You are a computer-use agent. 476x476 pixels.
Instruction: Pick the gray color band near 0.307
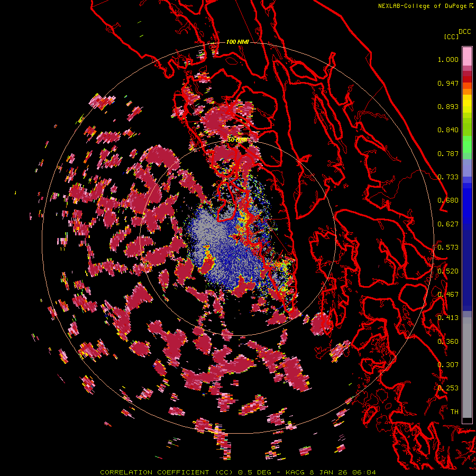[x=467, y=368]
